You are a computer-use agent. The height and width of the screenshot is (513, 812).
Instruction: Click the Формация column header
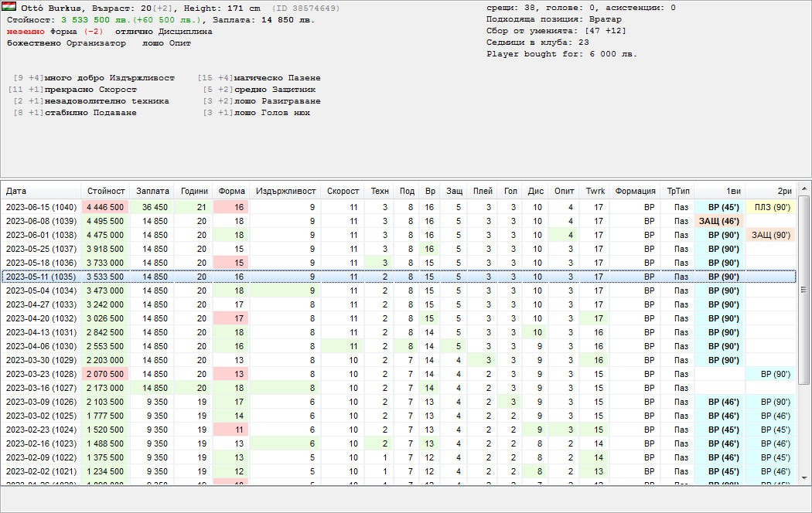(635, 191)
